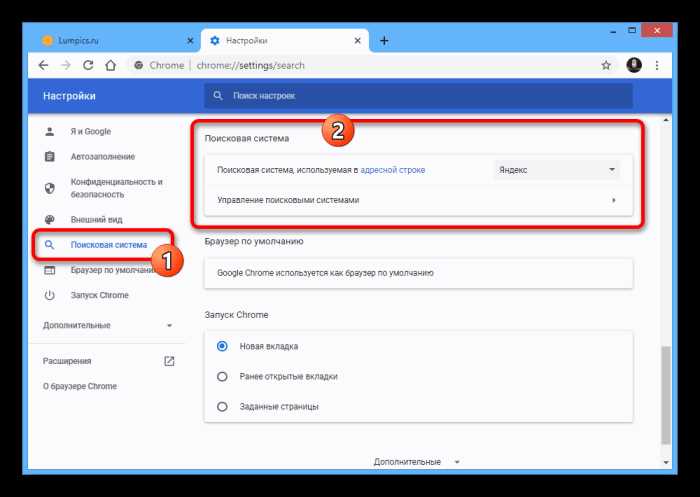Click the browser back arrow
The height and width of the screenshot is (497, 700).
click(x=43, y=65)
